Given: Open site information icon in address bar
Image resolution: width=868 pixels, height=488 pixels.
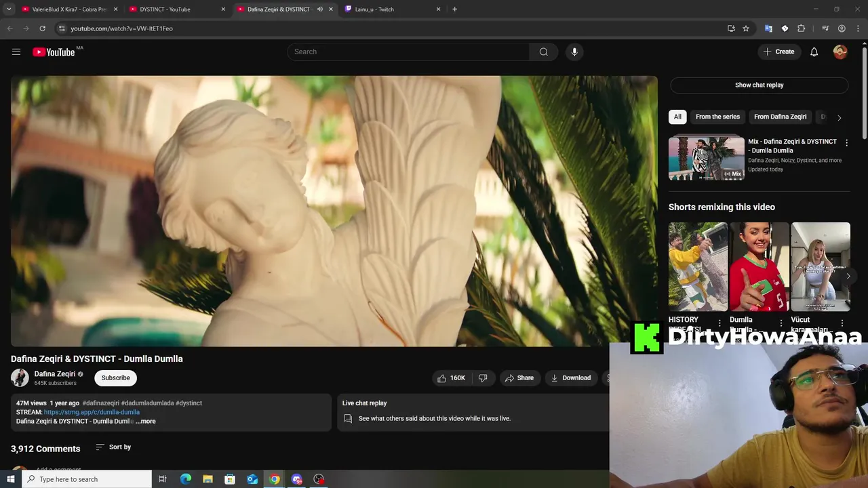Looking at the screenshot, I should pos(62,28).
